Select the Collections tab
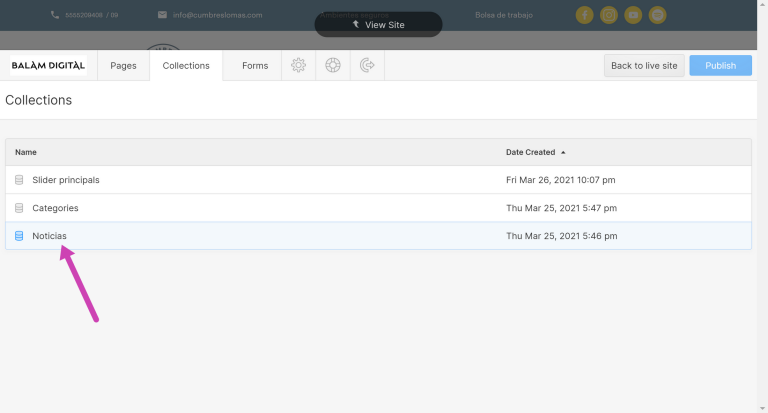Image resolution: width=768 pixels, height=413 pixels. (186, 65)
